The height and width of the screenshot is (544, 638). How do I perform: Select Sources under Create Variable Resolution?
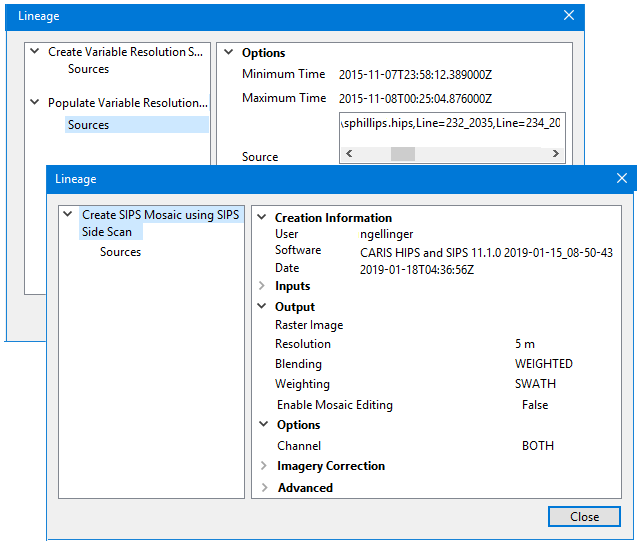pos(88,69)
